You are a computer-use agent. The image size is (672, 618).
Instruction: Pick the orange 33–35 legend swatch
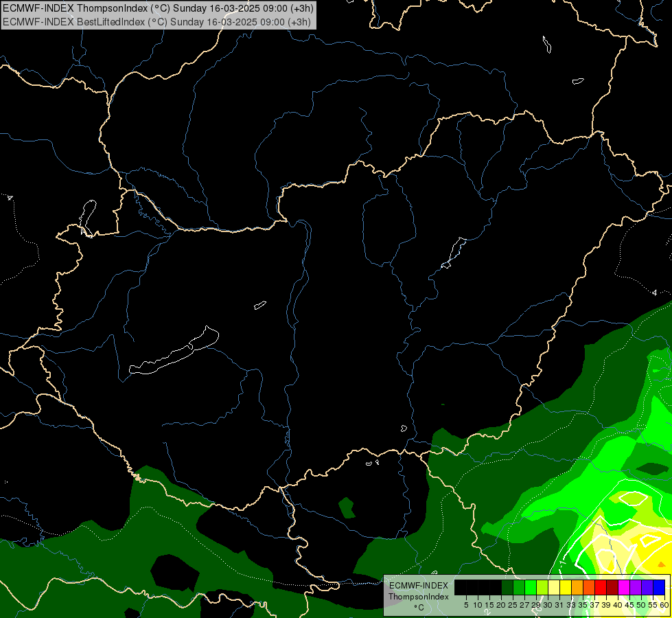(x=577, y=587)
